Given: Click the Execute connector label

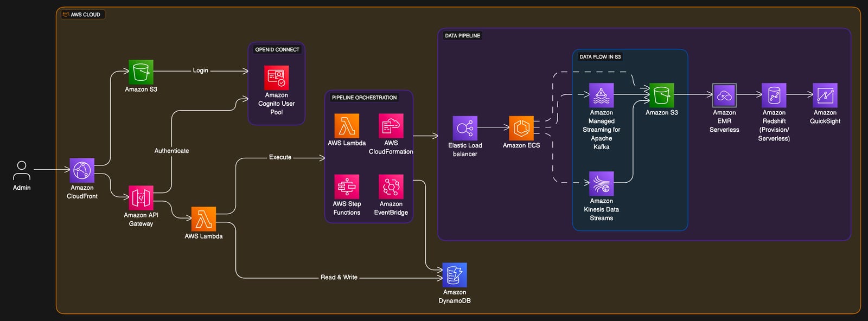Looking at the screenshot, I should [x=280, y=157].
